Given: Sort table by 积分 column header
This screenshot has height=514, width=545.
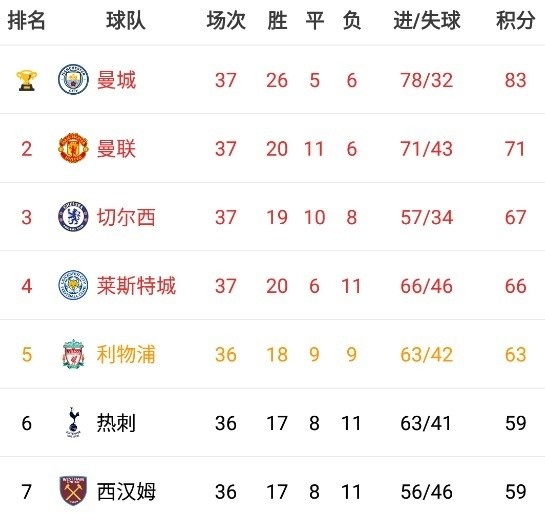Looking at the screenshot, I should point(515,21).
